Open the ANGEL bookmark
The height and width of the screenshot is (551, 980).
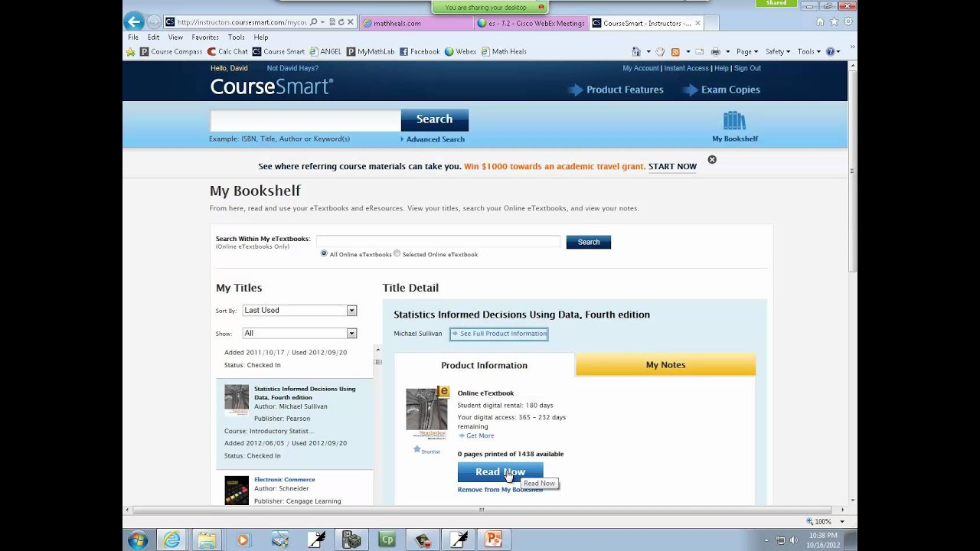point(325,52)
